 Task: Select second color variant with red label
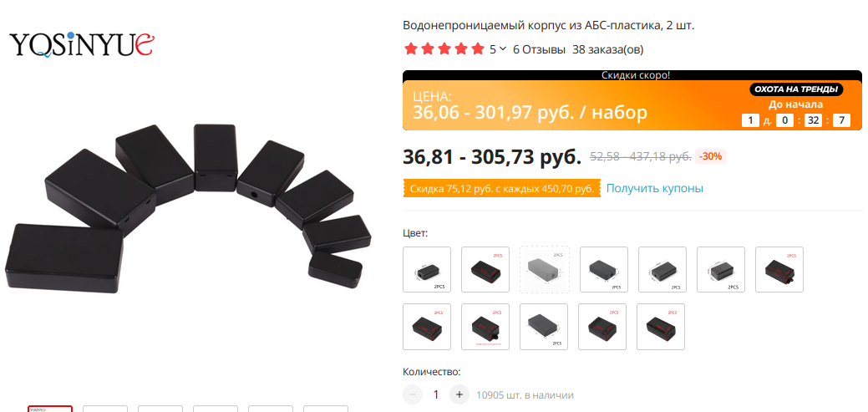485,270
